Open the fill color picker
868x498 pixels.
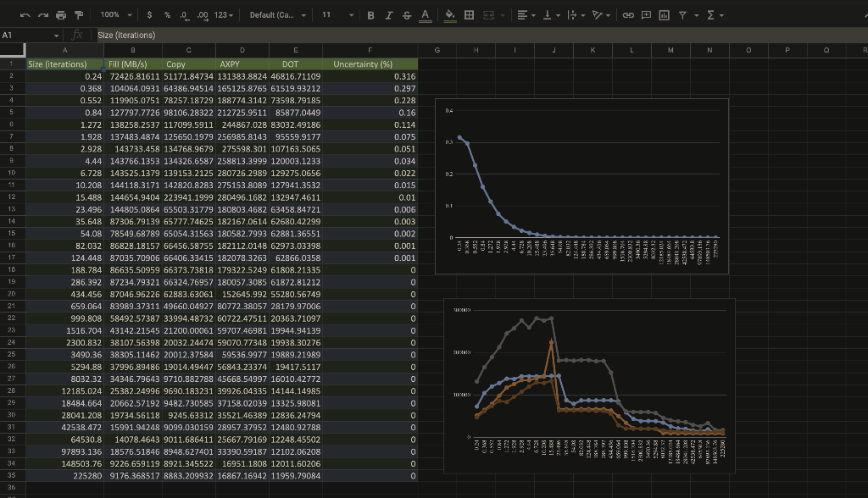click(x=449, y=15)
